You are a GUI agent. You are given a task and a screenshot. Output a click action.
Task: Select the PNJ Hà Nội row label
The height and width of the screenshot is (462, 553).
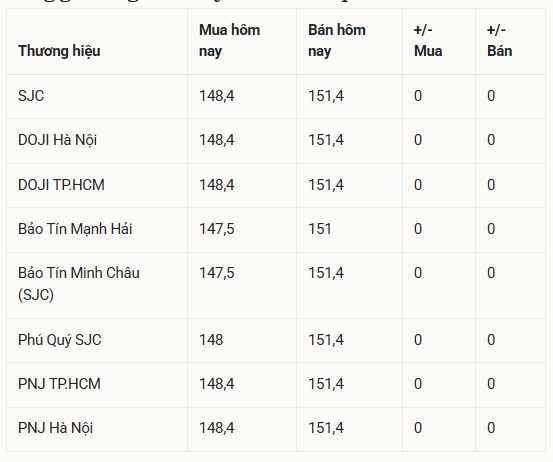55,428
